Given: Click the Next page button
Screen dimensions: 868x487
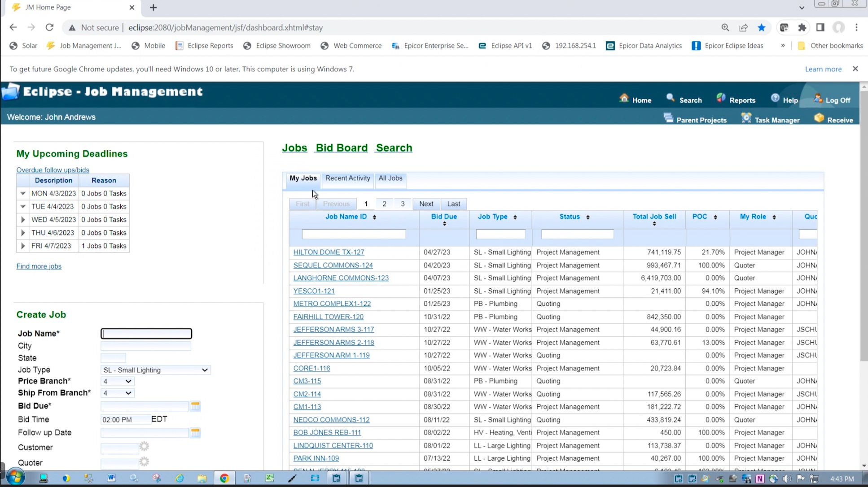Looking at the screenshot, I should [x=426, y=204].
